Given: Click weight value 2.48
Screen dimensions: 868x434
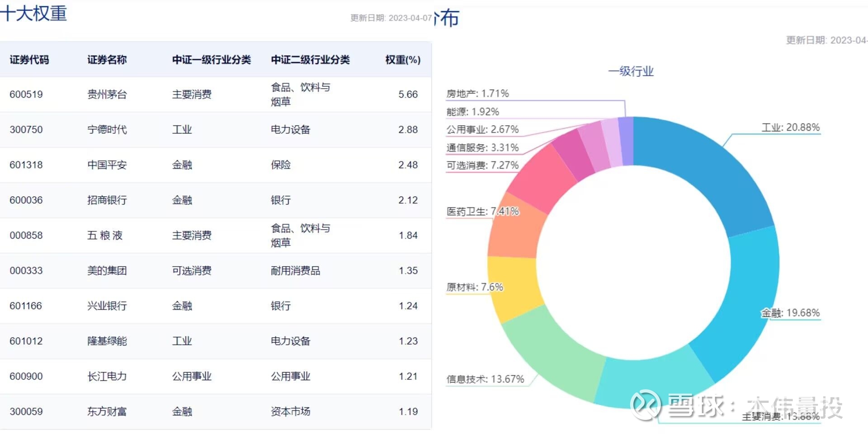Looking at the screenshot, I should pos(408,165).
